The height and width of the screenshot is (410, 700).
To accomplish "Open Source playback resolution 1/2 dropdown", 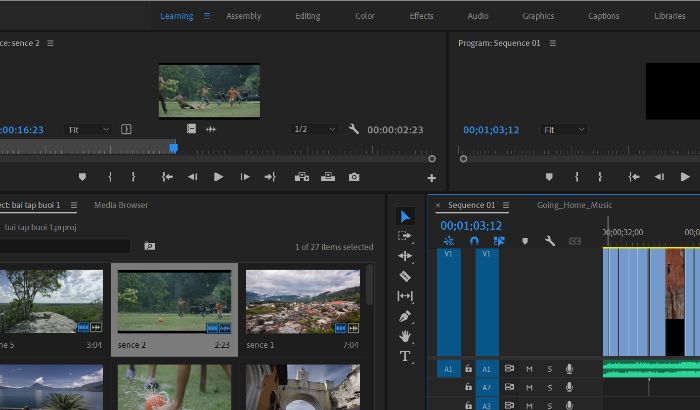I will click(314, 129).
